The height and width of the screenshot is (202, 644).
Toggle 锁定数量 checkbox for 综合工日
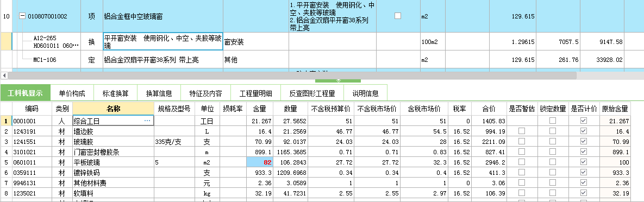pos(553,121)
